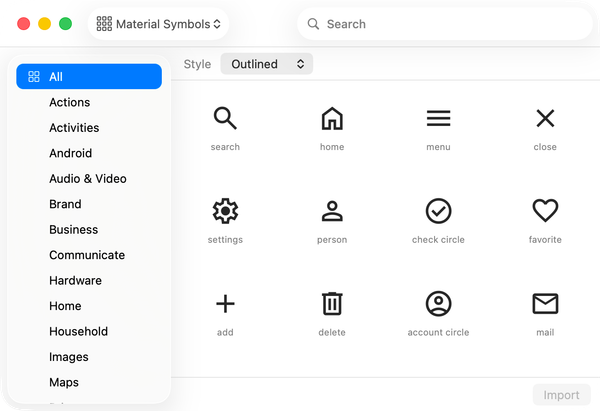
Task: Click the 'delete' label text
Action: [x=332, y=332]
